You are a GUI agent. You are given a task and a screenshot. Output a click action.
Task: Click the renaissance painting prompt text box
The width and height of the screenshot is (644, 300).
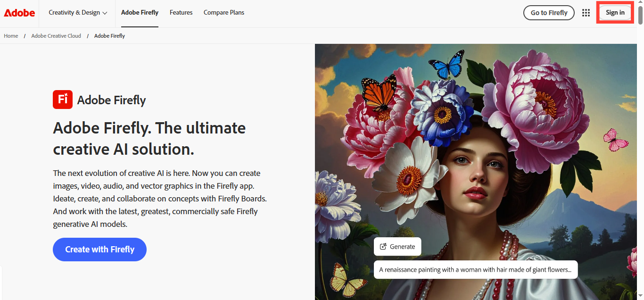click(475, 270)
